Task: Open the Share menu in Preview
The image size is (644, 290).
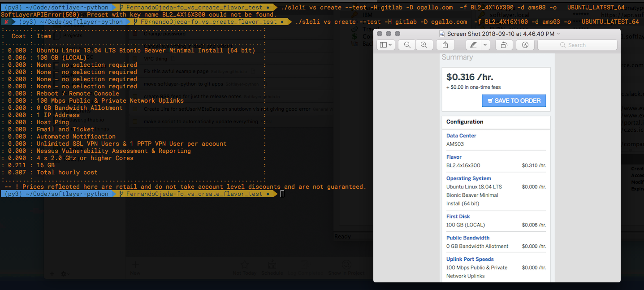Action: [x=445, y=45]
